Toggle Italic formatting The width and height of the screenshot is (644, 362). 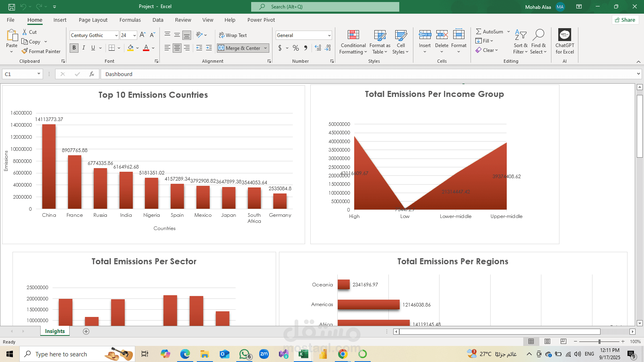[84, 48]
